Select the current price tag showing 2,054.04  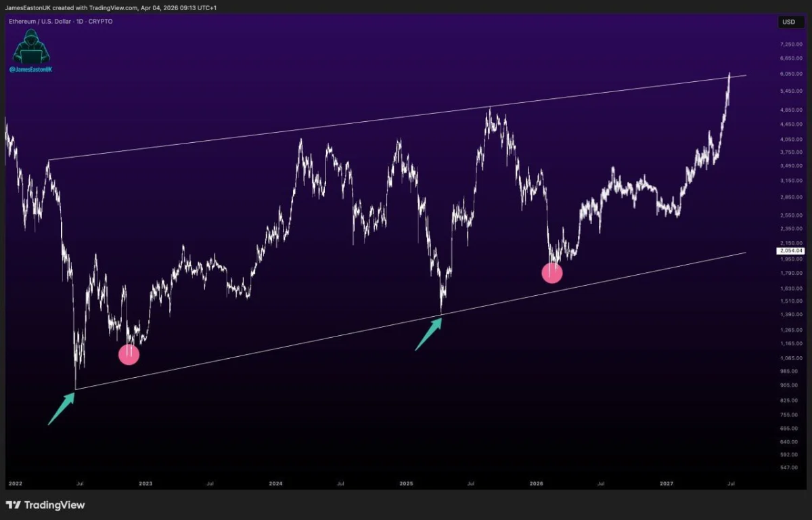coord(791,250)
